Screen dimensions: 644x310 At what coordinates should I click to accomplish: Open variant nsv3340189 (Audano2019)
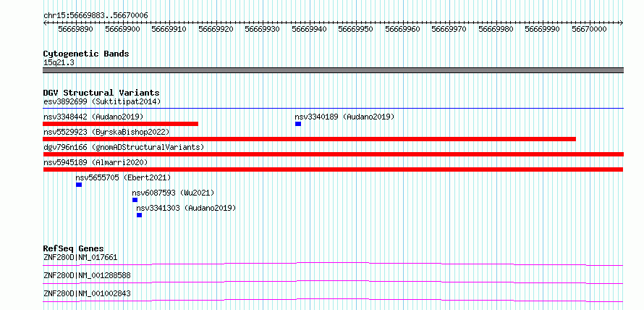[344, 117]
